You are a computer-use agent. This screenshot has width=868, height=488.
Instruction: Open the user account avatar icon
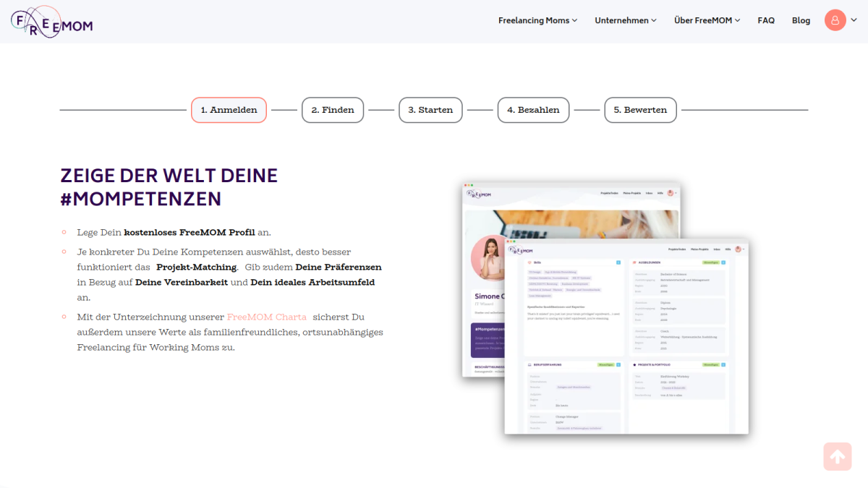tap(835, 20)
